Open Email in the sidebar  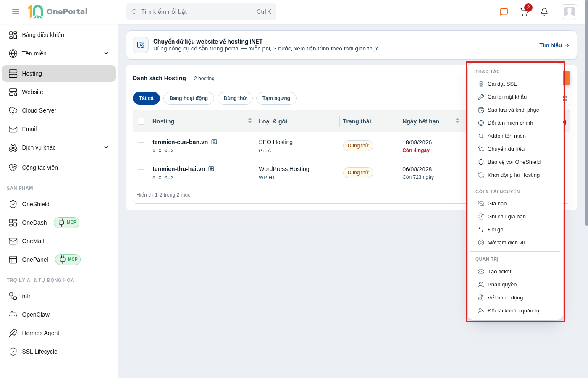(59, 129)
